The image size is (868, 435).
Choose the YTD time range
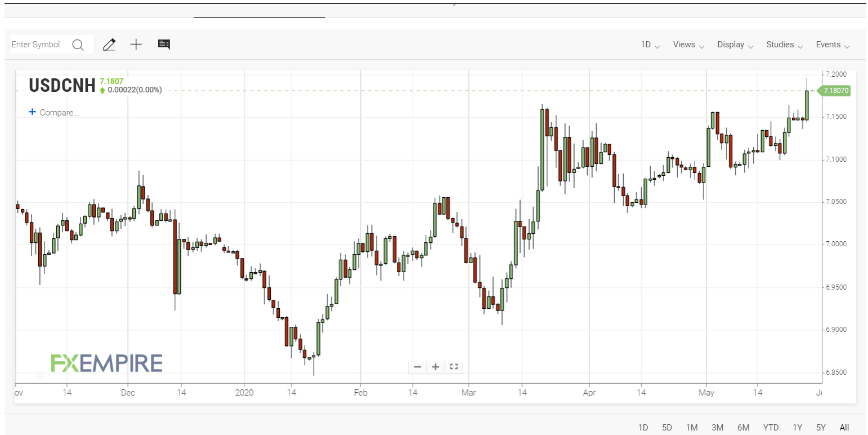coord(771,427)
